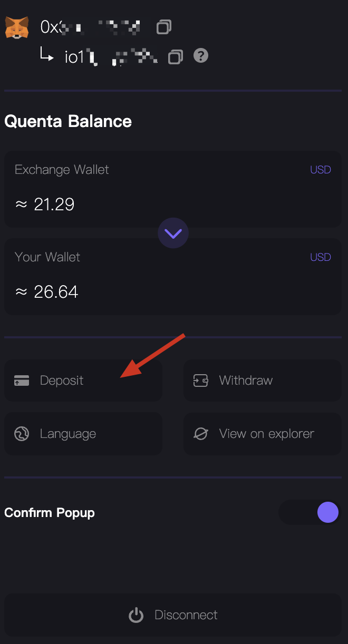Click the Deposit card icon
Image resolution: width=348 pixels, height=644 pixels.
pyautogui.click(x=22, y=380)
